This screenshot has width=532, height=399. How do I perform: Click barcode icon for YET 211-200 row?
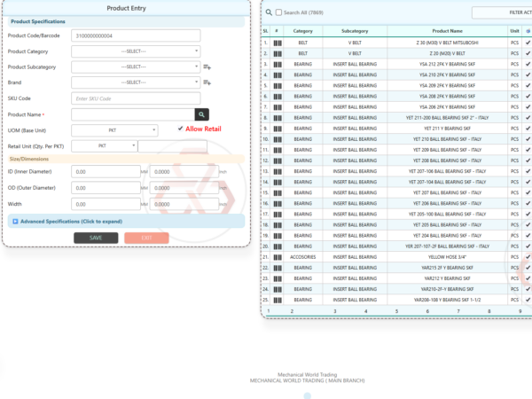(x=278, y=118)
